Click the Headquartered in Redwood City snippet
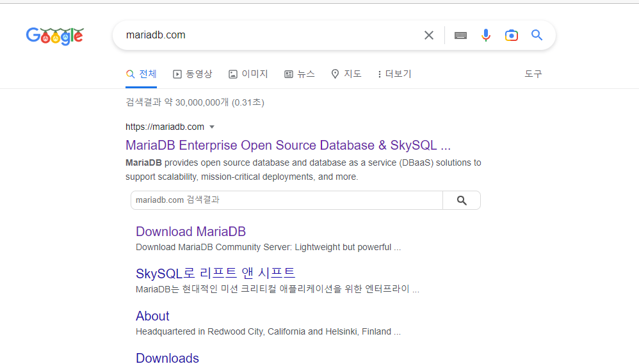639x364 pixels. [x=268, y=332]
